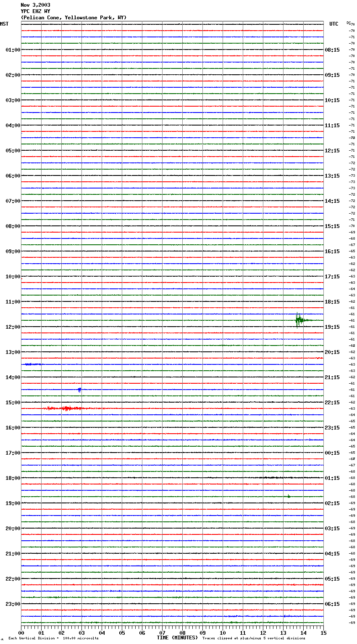Click the '10:15' UTC time label

coord(332,100)
